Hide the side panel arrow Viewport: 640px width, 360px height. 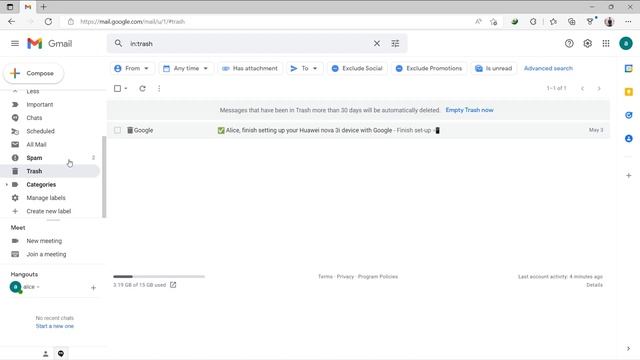pyautogui.click(x=628, y=349)
